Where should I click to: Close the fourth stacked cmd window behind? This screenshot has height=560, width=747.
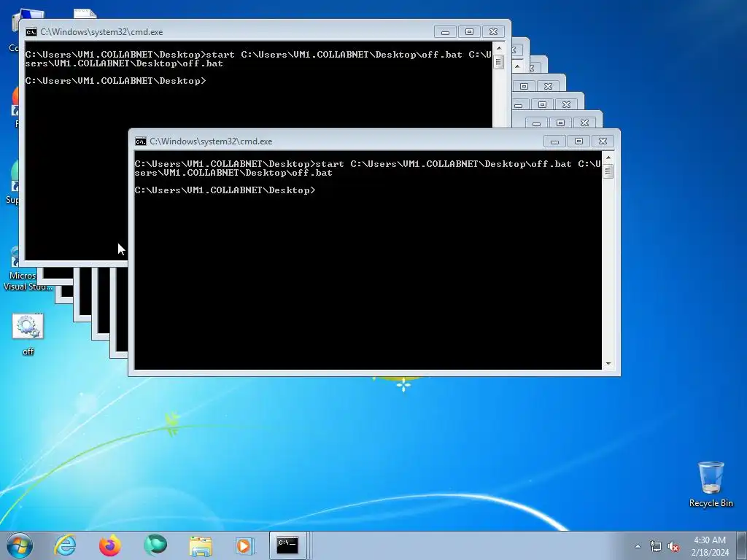566,104
